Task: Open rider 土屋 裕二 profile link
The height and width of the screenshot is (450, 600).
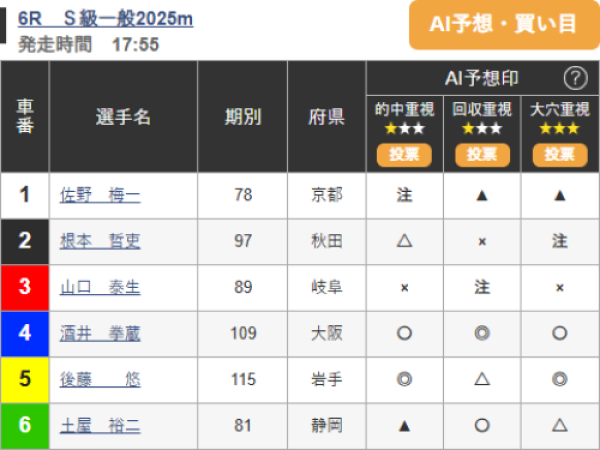Action: point(100,426)
